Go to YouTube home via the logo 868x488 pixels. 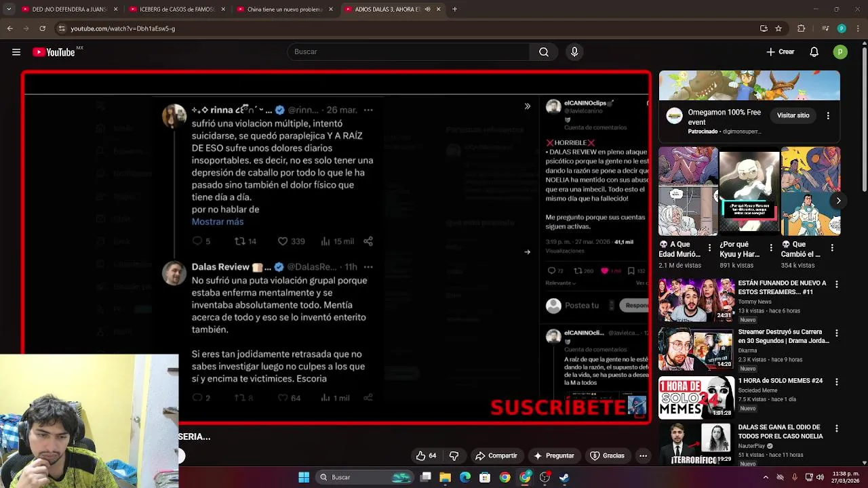click(54, 52)
